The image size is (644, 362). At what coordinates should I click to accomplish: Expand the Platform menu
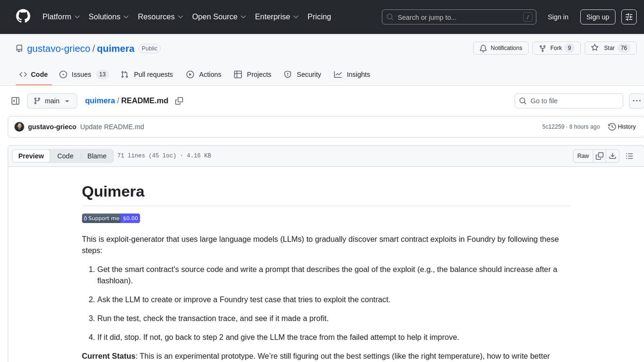click(x=61, y=17)
